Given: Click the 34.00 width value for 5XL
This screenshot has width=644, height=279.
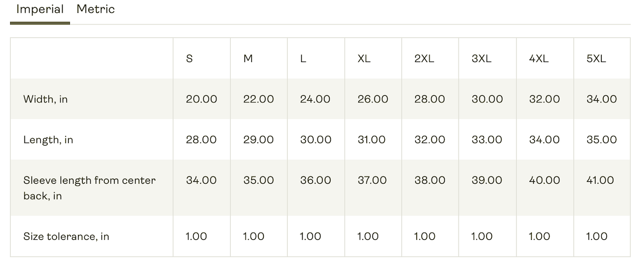Looking at the screenshot, I should pos(602,99).
